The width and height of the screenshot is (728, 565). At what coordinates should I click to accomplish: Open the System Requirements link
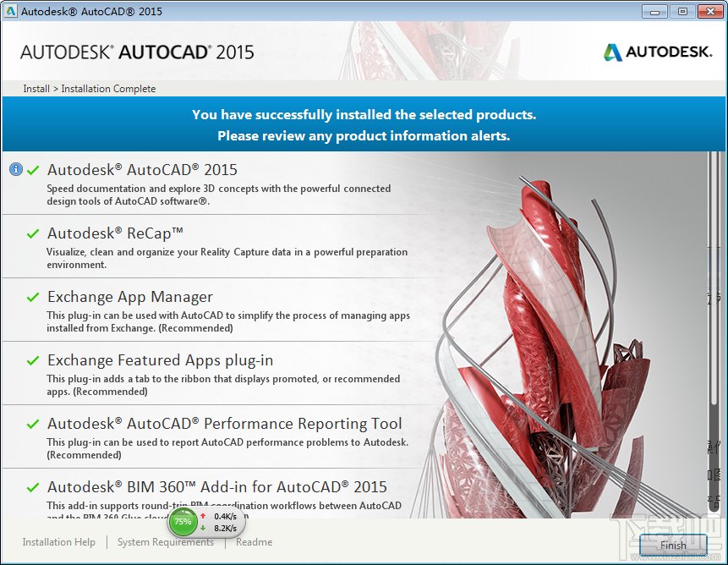166,542
